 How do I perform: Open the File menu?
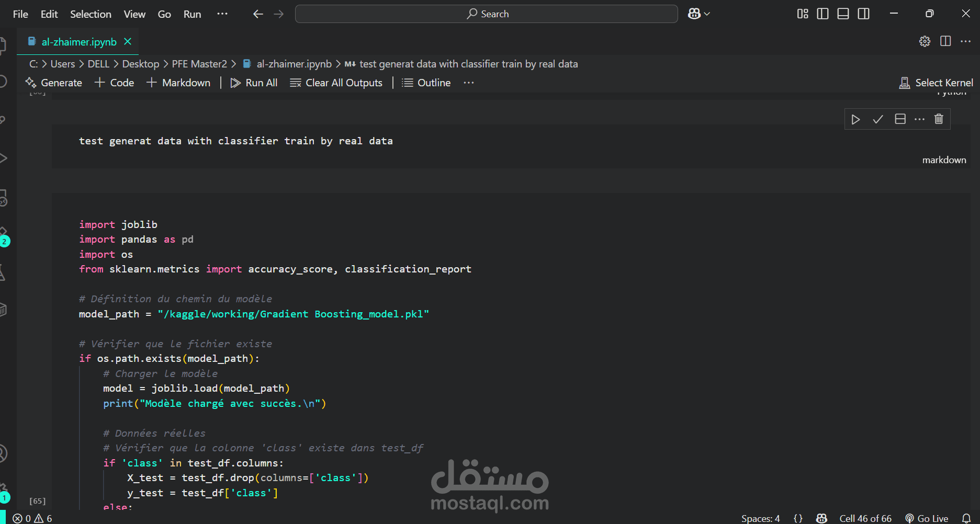[x=20, y=14]
